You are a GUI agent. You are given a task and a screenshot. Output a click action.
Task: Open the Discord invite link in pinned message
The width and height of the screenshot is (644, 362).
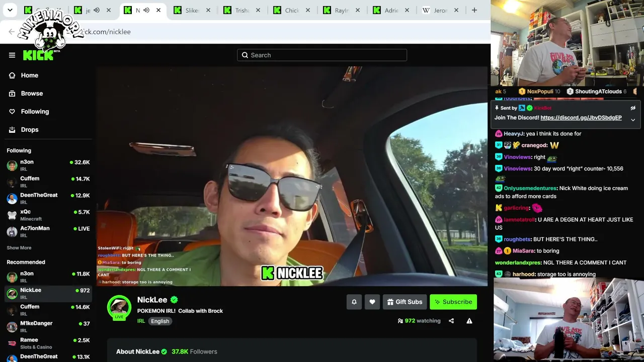[x=581, y=118]
